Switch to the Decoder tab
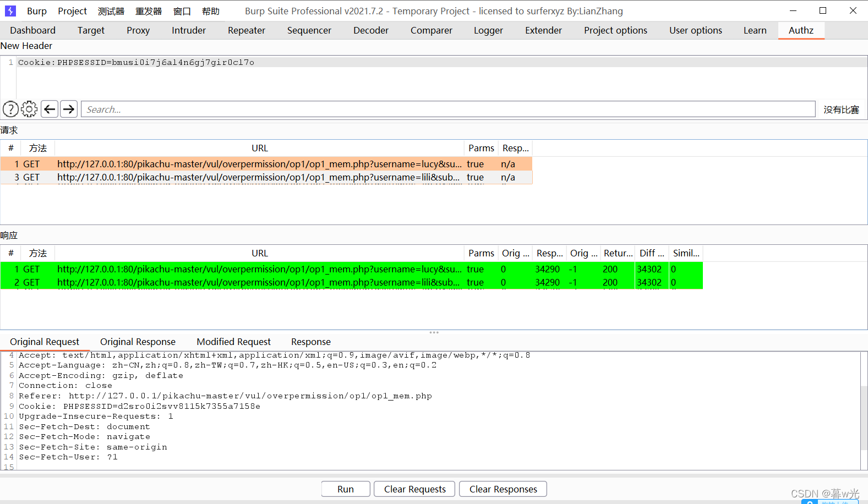Image resolution: width=868 pixels, height=504 pixels. [x=371, y=30]
